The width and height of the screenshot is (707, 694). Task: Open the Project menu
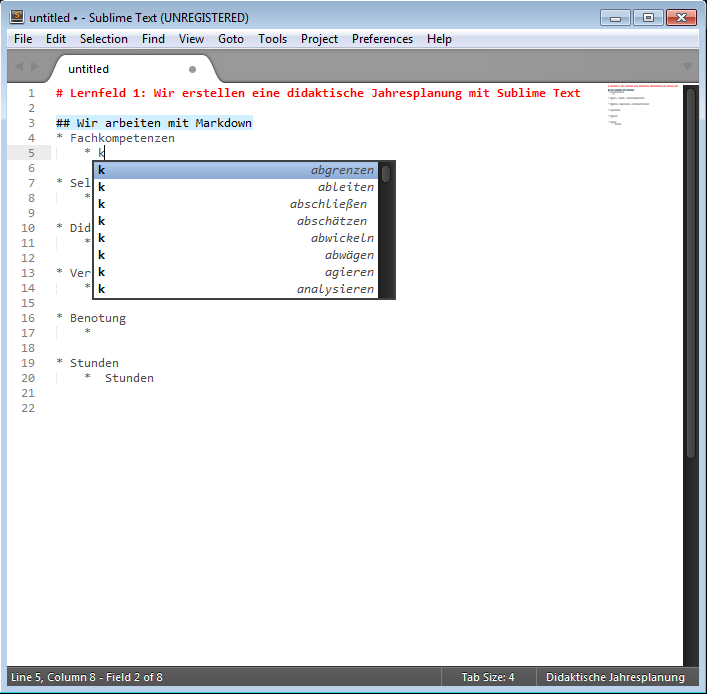[319, 39]
